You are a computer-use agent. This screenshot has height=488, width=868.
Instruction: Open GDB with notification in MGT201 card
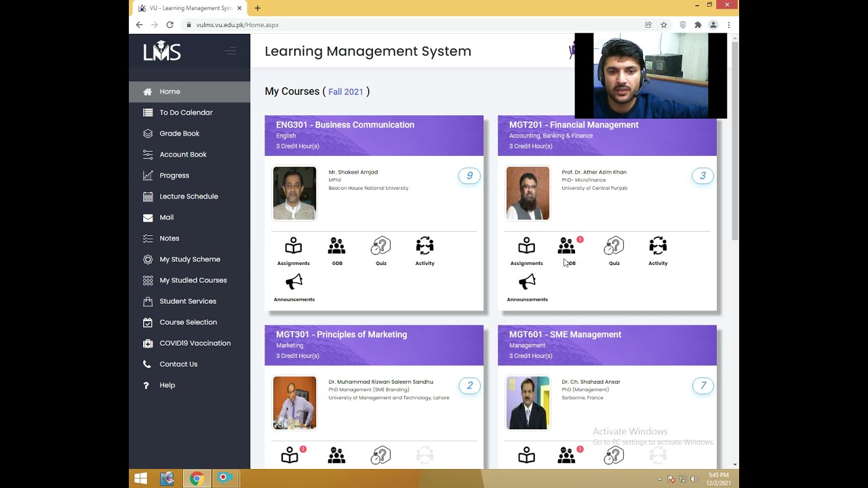[x=567, y=251]
